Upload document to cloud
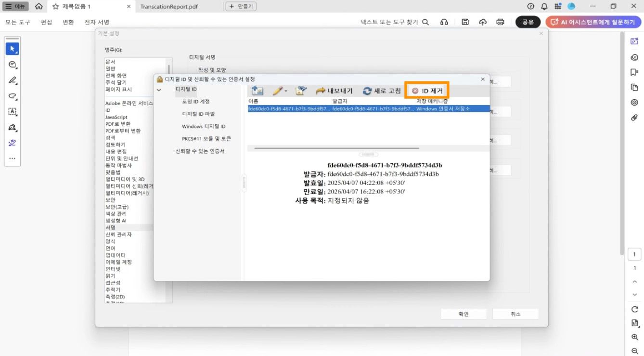The image size is (644, 356). pyautogui.click(x=482, y=22)
